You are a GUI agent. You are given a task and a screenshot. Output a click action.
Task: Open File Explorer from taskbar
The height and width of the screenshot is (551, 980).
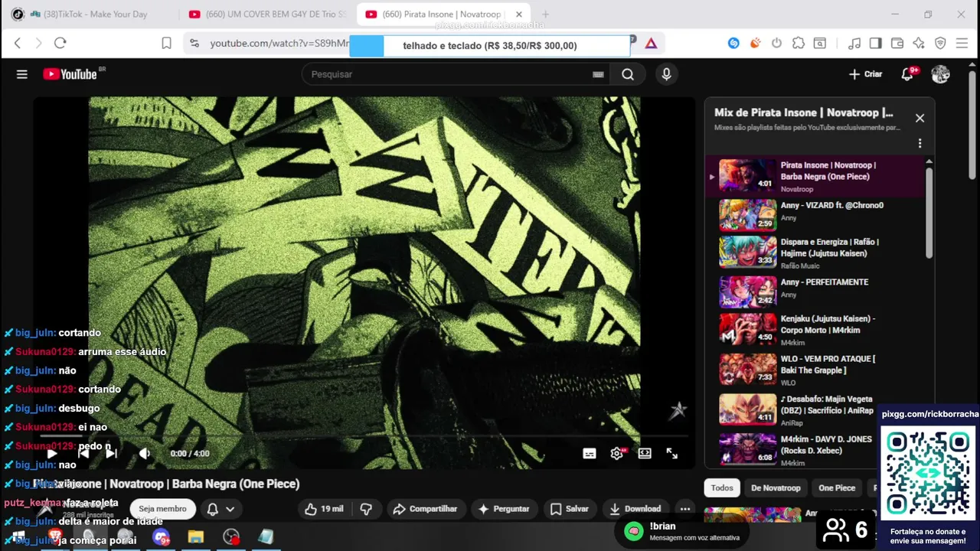[196, 537]
